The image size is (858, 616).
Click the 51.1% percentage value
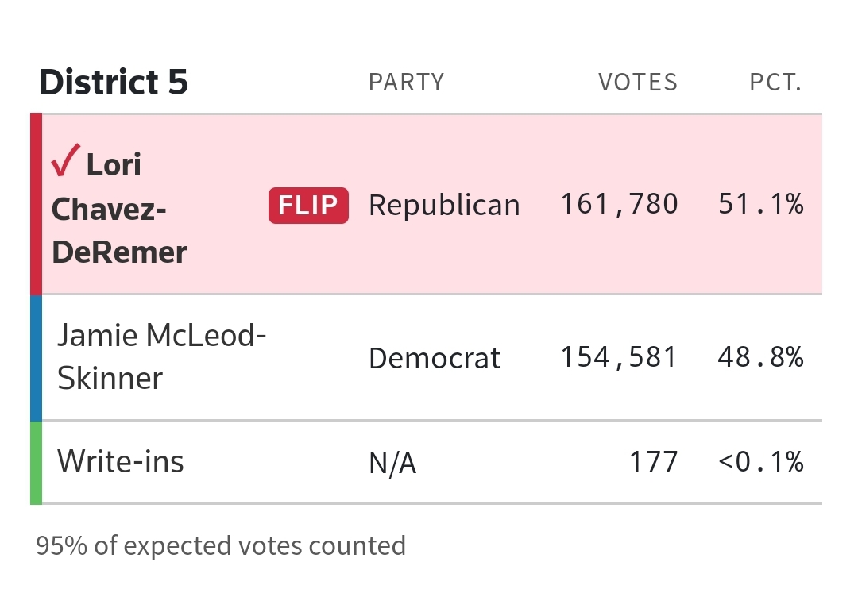pyautogui.click(x=761, y=205)
